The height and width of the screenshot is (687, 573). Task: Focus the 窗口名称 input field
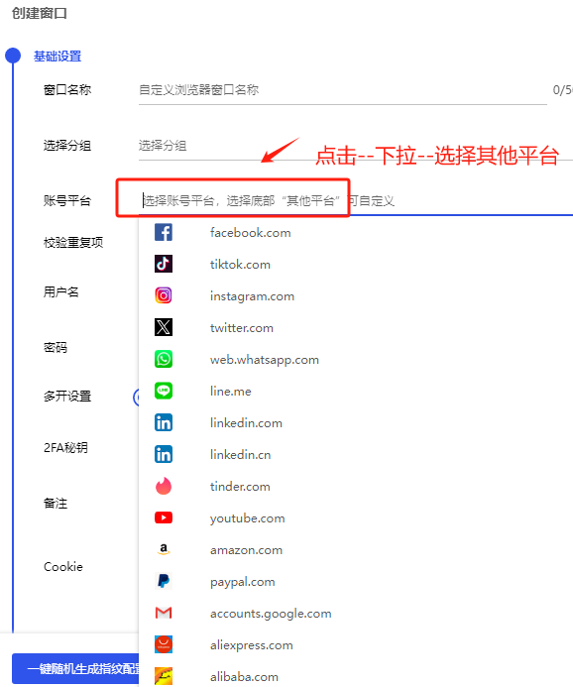coord(343,90)
